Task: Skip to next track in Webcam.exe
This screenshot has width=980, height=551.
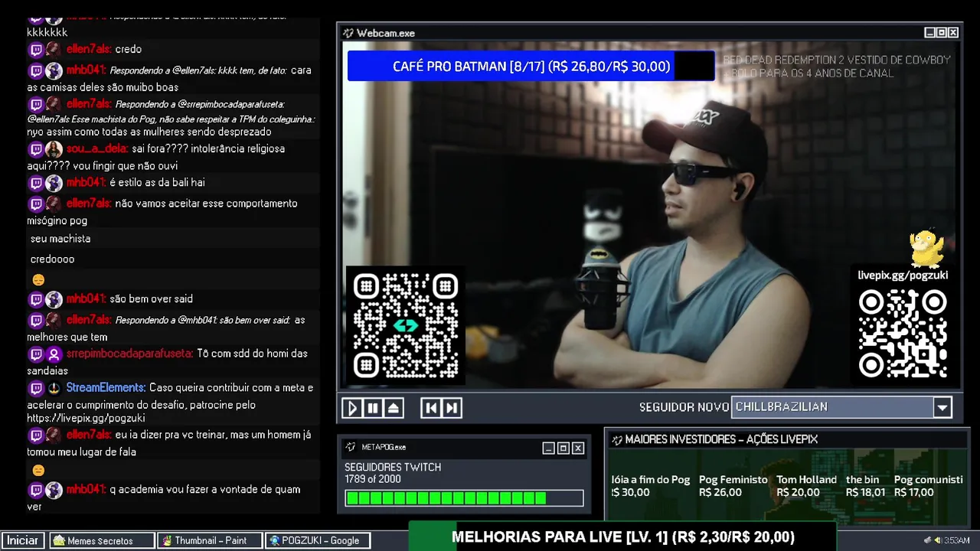Action: click(452, 408)
